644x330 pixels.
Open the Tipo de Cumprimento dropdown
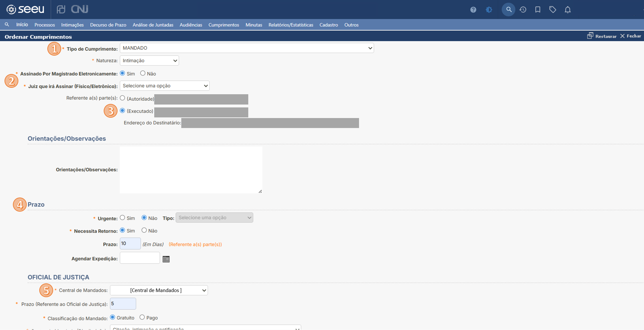pyautogui.click(x=247, y=48)
